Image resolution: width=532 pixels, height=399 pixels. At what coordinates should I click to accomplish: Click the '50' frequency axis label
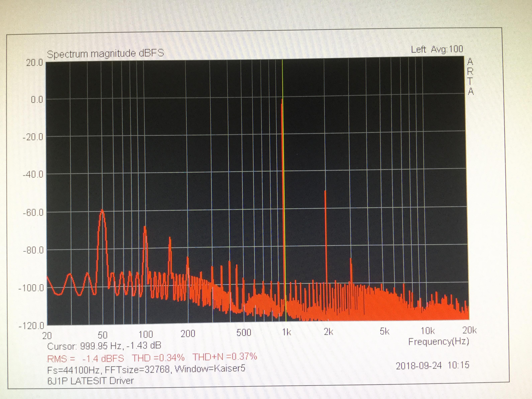tap(103, 335)
